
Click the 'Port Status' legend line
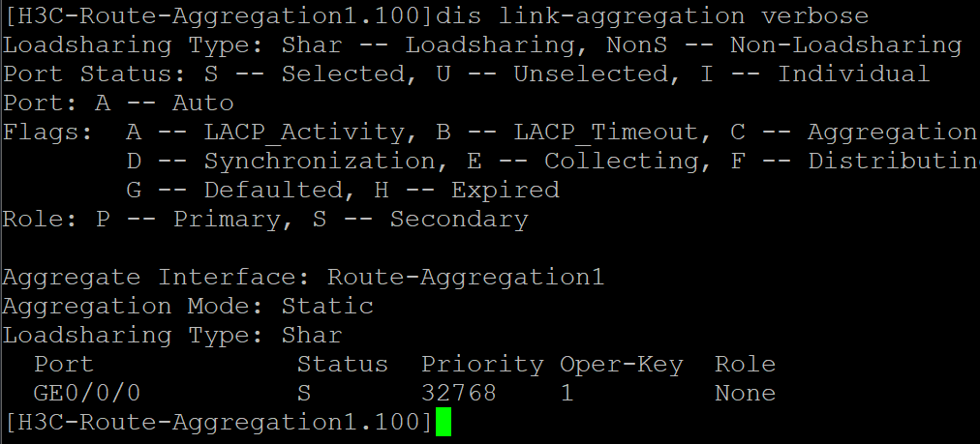466,74
